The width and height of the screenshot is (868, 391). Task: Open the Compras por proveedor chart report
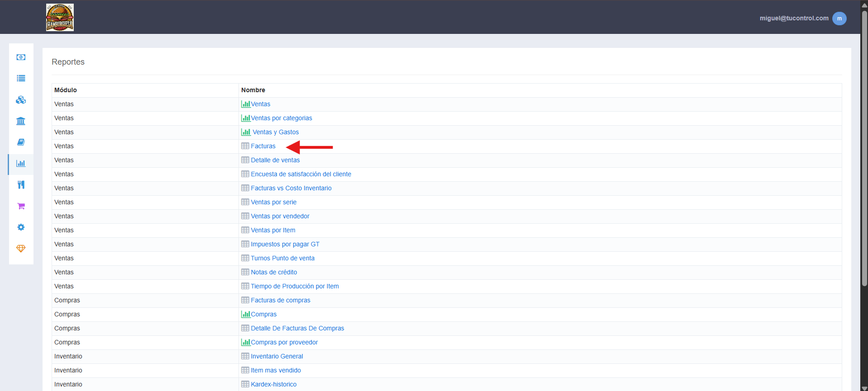click(284, 342)
